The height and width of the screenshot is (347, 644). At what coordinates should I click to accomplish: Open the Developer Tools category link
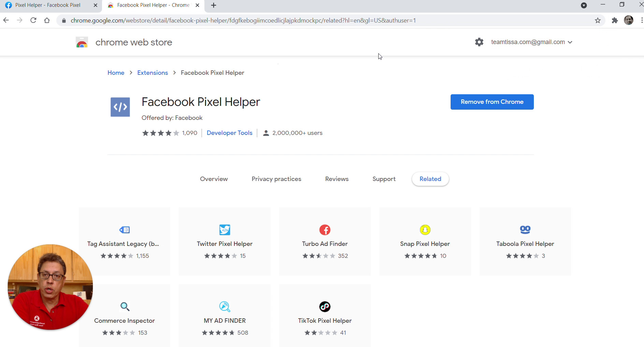coord(230,133)
